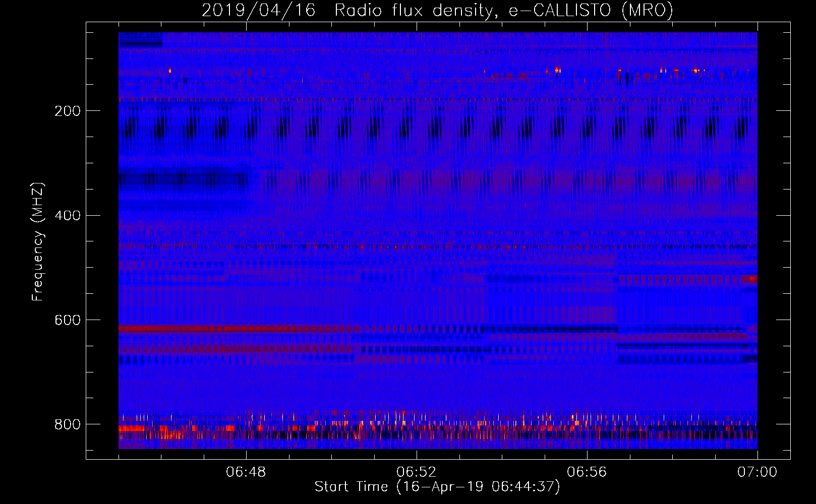This screenshot has width=816, height=504.
Task: Click the plot title '2019/04/16 Radio flux density'
Action: click(x=437, y=11)
